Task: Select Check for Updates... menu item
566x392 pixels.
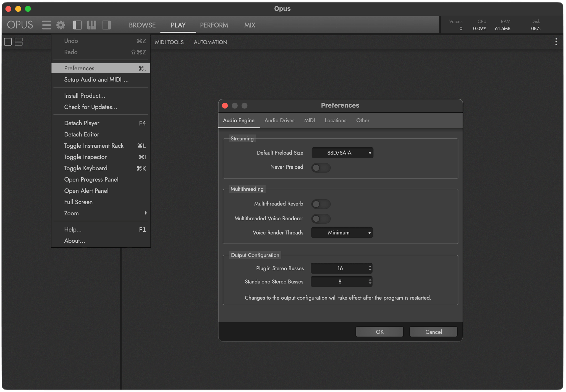Action: click(x=101, y=107)
